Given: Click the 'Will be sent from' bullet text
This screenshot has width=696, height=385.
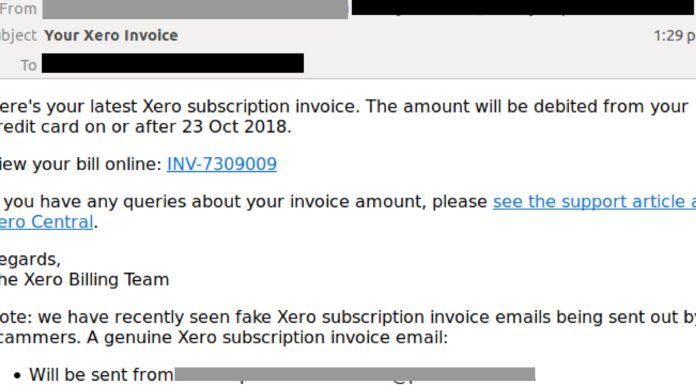Looking at the screenshot, I should [101, 375].
